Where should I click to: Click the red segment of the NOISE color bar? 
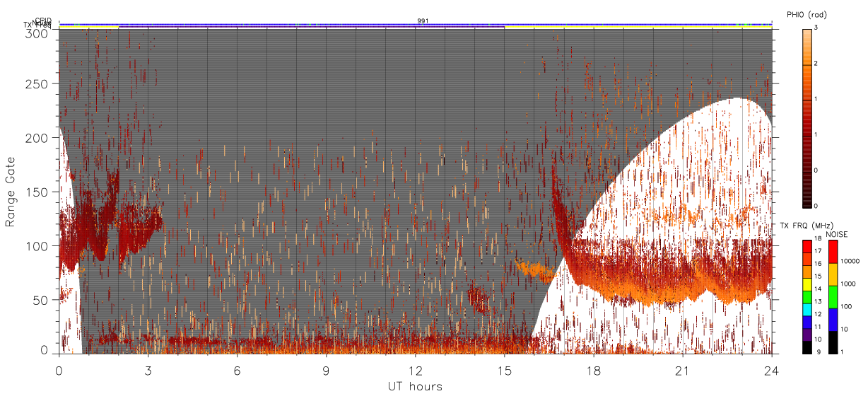[833, 252]
